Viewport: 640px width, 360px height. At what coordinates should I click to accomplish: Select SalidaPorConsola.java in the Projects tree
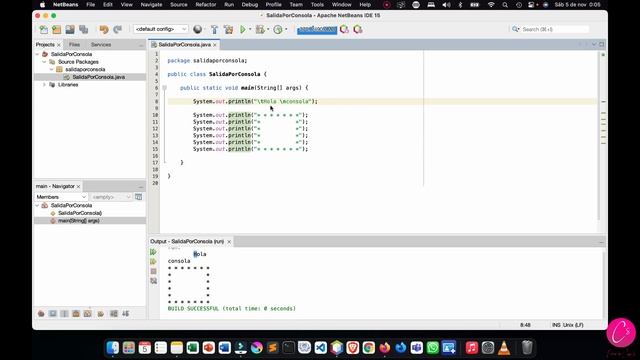pos(98,77)
